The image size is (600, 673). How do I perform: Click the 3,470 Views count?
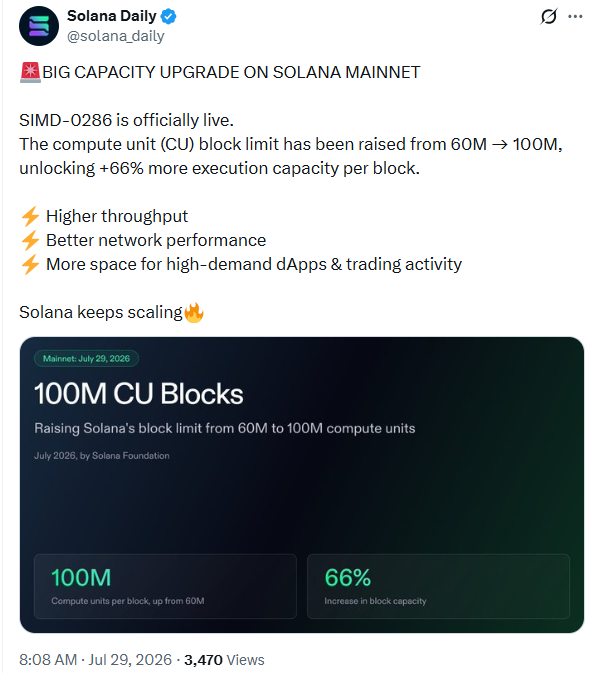[224, 660]
